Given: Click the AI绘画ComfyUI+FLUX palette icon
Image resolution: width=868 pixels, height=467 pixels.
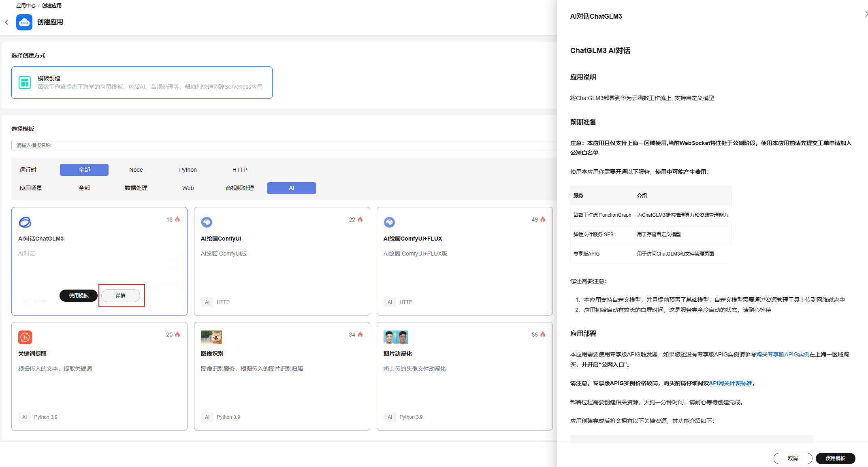Looking at the screenshot, I should [x=389, y=222].
